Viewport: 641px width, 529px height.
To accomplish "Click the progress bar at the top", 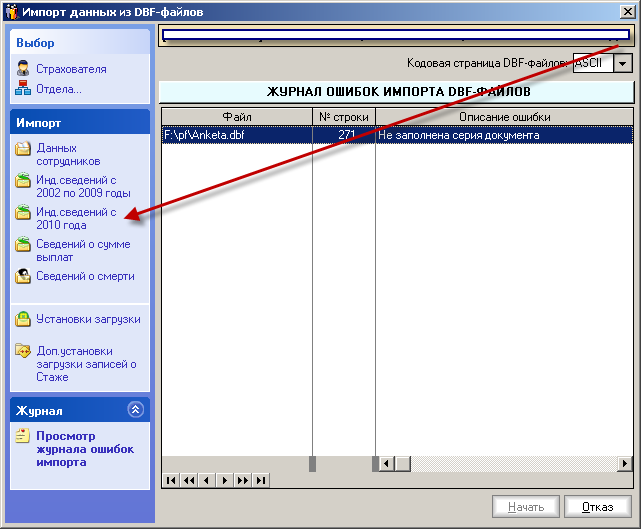I will coord(396,35).
